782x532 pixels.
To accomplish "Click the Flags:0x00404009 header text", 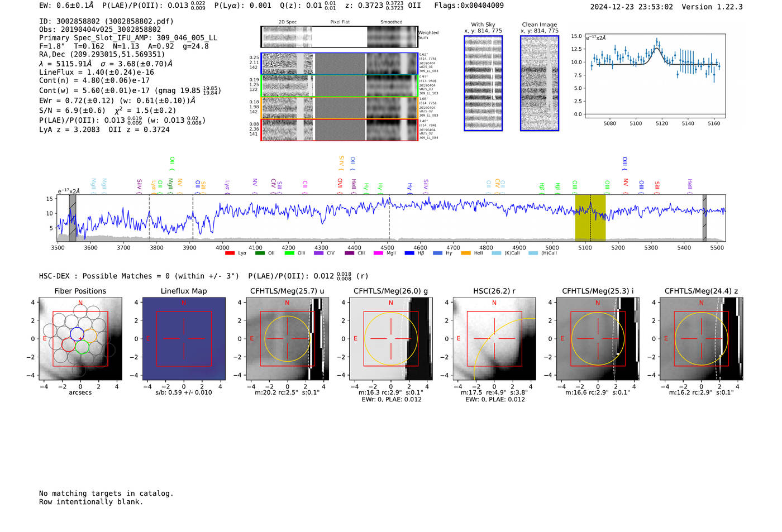I will coord(469,6).
